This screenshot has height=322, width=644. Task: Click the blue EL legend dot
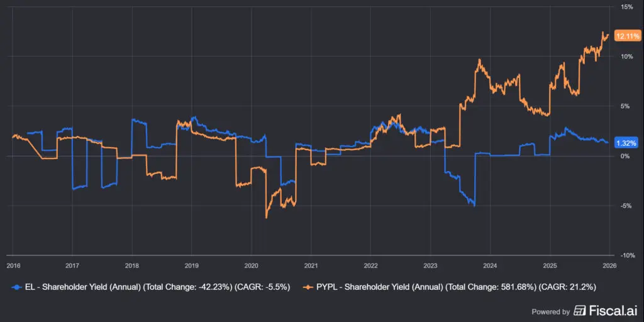tap(16, 287)
